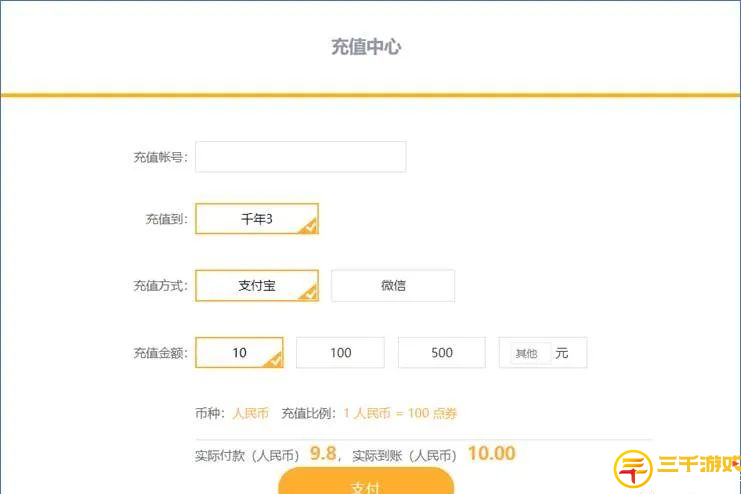Choose 微信 as payment method
747x494 pixels.
[393, 286]
